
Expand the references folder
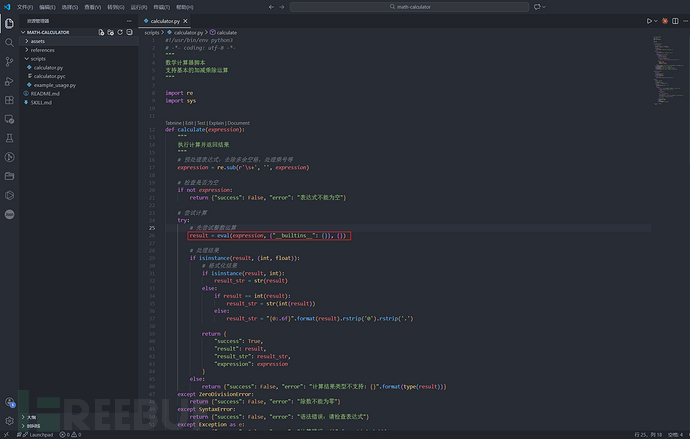43,50
